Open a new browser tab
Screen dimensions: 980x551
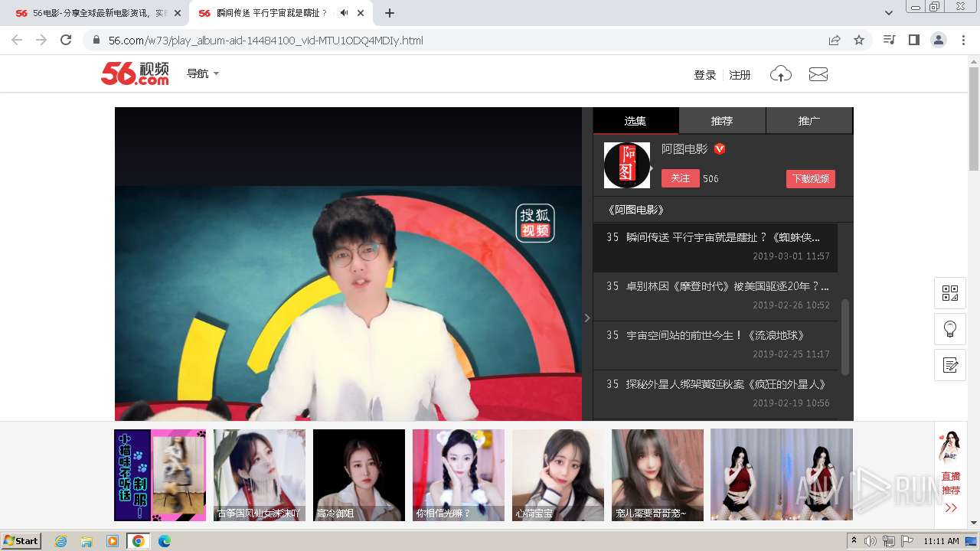[x=390, y=13]
